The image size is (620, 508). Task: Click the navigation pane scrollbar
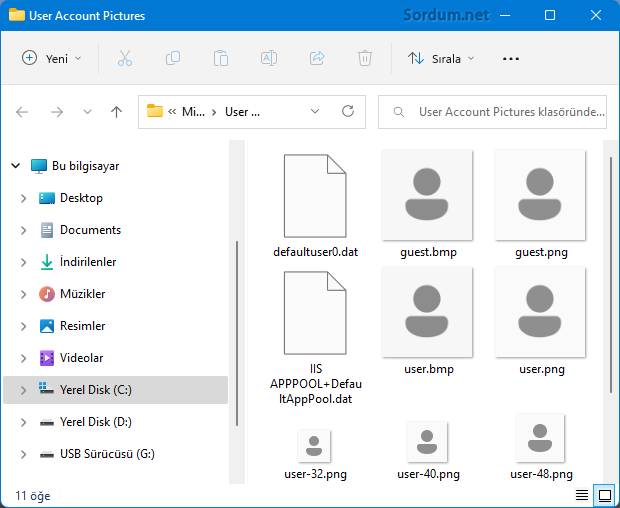pyautogui.click(x=236, y=333)
